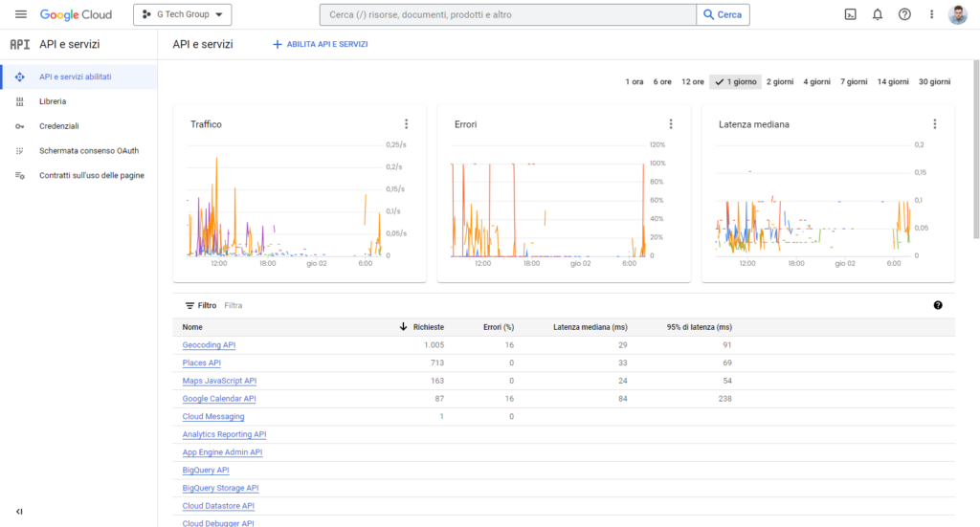
Task: Open the Cloud Datastore API link
Action: [x=218, y=506]
